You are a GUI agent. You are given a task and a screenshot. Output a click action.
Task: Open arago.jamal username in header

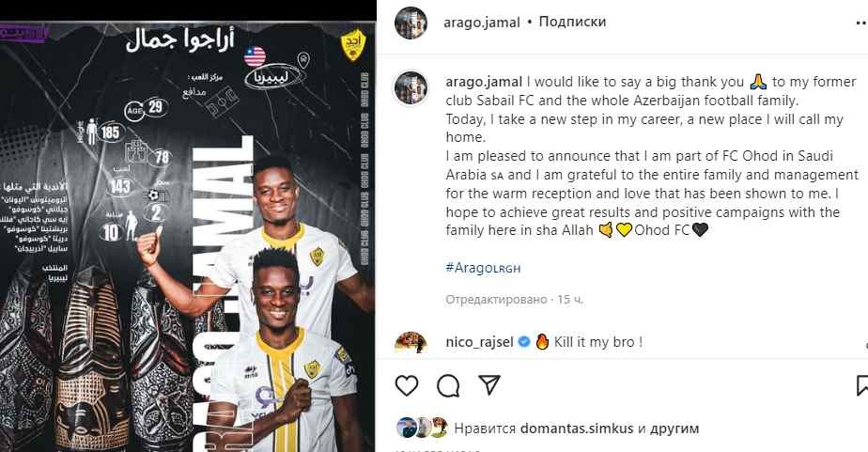pyautogui.click(x=482, y=23)
